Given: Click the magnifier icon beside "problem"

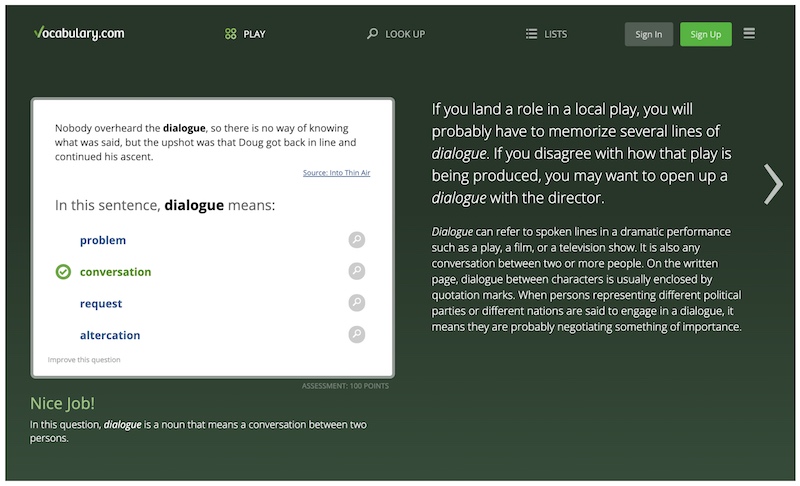Looking at the screenshot, I should click(x=357, y=240).
